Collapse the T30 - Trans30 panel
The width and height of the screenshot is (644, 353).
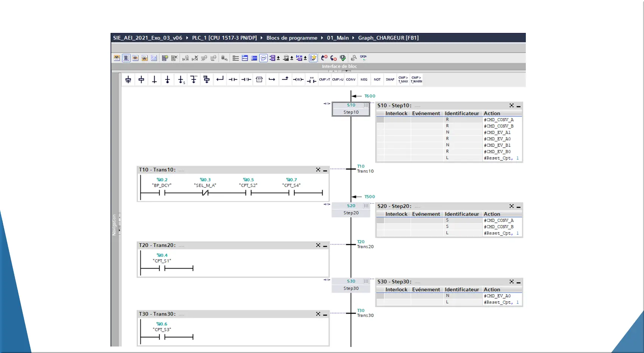(325, 314)
